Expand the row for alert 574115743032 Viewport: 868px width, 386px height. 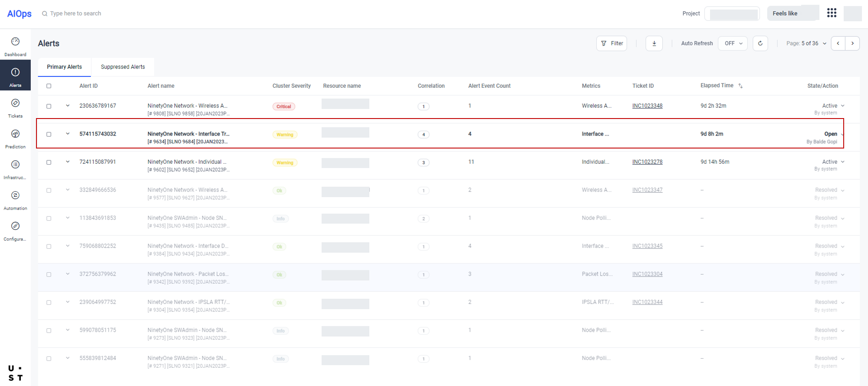tap(68, 134)
